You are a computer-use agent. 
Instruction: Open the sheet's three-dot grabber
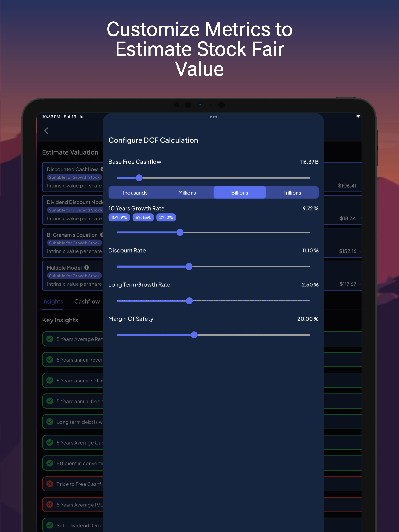(x=214, y=117)
